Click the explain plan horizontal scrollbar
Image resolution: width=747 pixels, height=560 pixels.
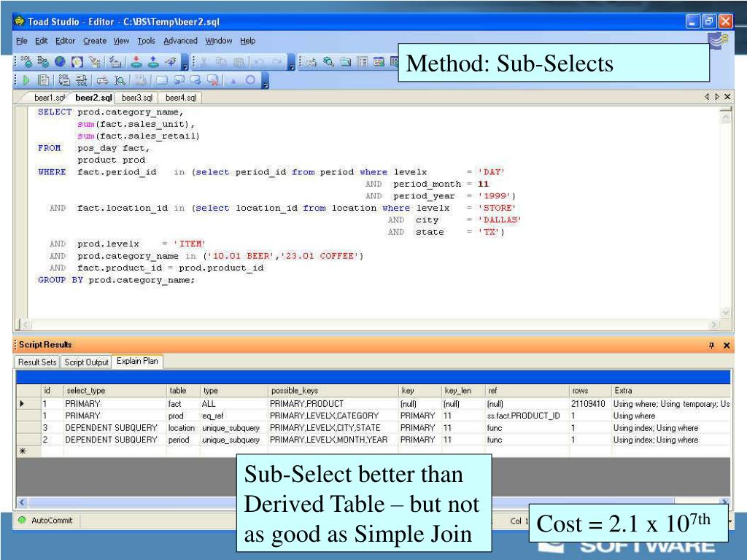point(373,502)
